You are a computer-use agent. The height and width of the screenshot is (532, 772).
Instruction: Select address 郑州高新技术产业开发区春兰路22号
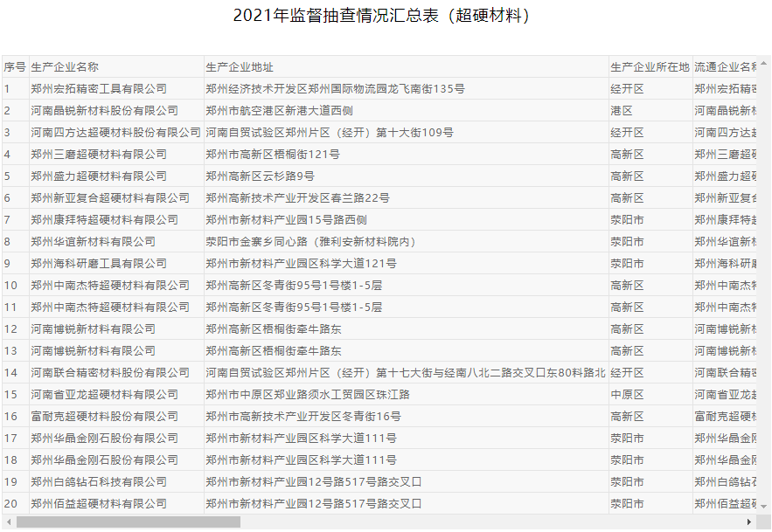[x=407, y=197]
